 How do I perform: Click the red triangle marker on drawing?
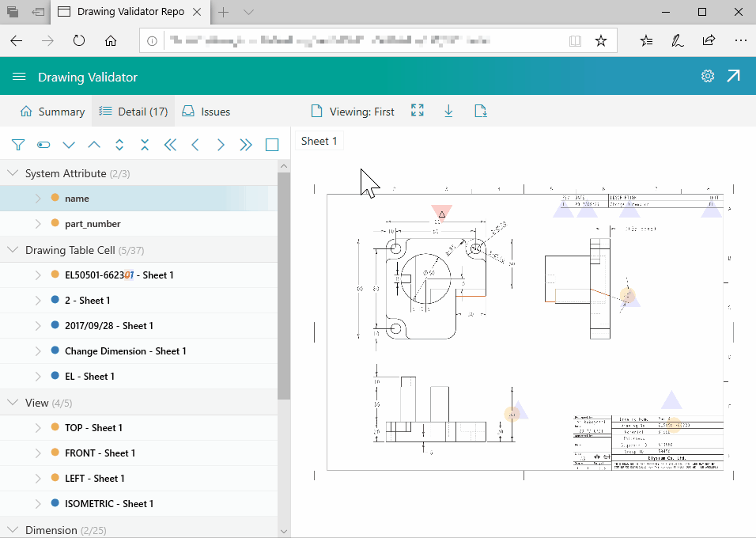tap(442, 213)
